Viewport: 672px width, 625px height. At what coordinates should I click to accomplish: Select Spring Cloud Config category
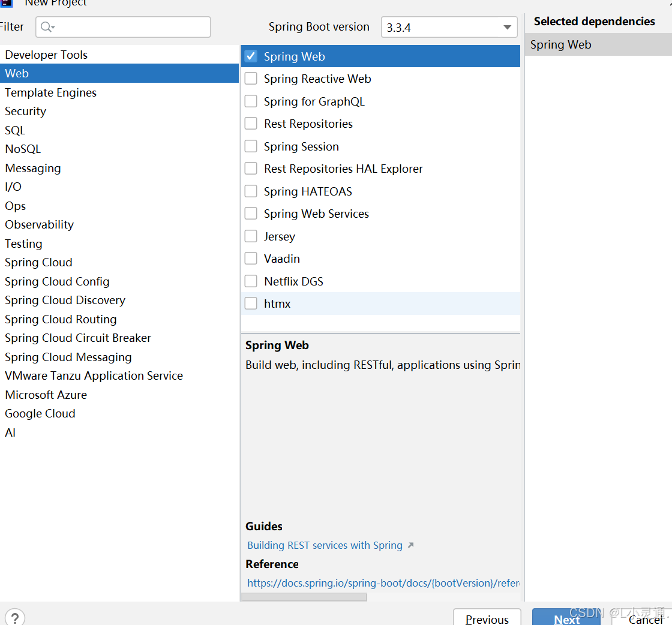[x=119, y=281]
